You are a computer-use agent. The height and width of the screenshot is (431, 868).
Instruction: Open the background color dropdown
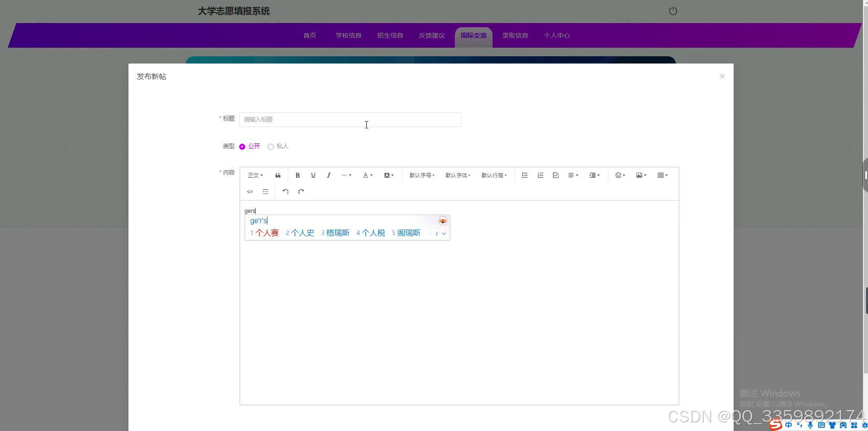click(x=389, y=175)
